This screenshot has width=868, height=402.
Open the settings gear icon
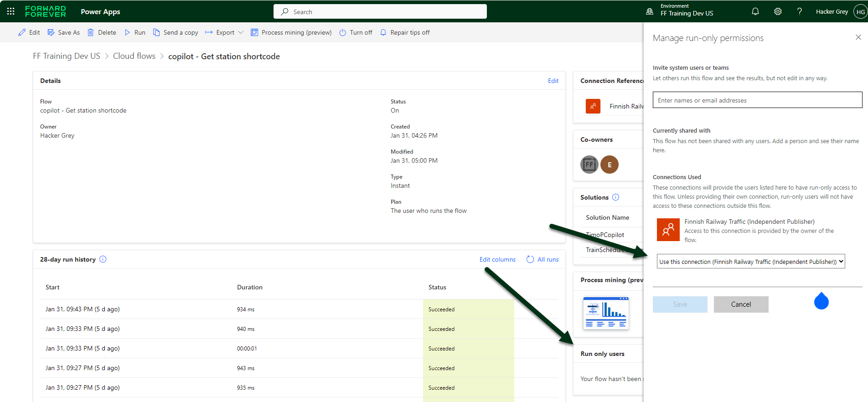pyautogui.click(x=778, y=12)
